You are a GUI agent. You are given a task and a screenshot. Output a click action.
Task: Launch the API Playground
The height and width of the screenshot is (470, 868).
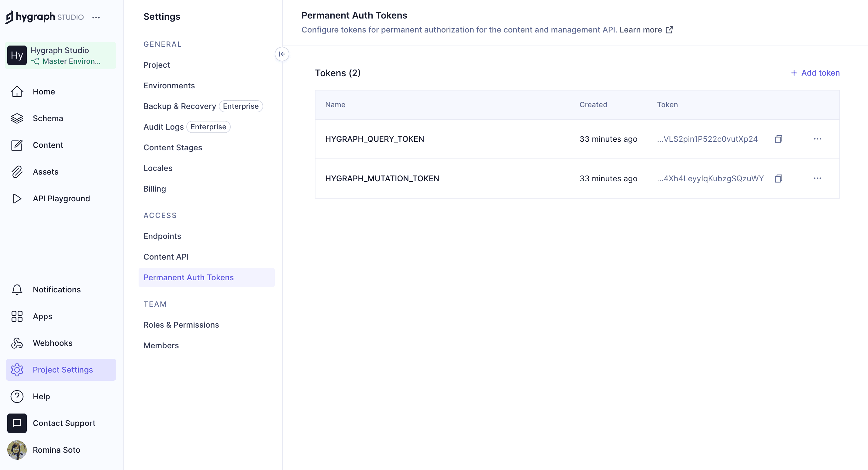pos(61,198)
